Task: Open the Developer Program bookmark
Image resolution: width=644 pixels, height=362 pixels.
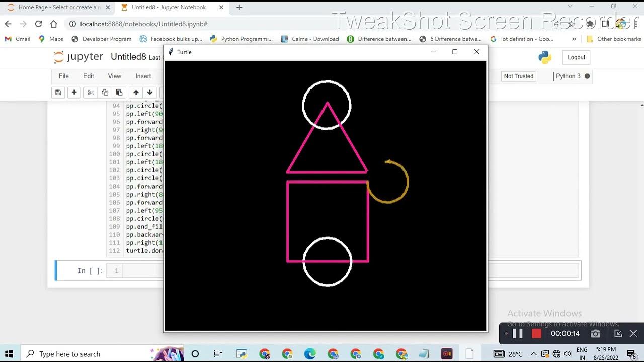Action: tap(102, 39)
